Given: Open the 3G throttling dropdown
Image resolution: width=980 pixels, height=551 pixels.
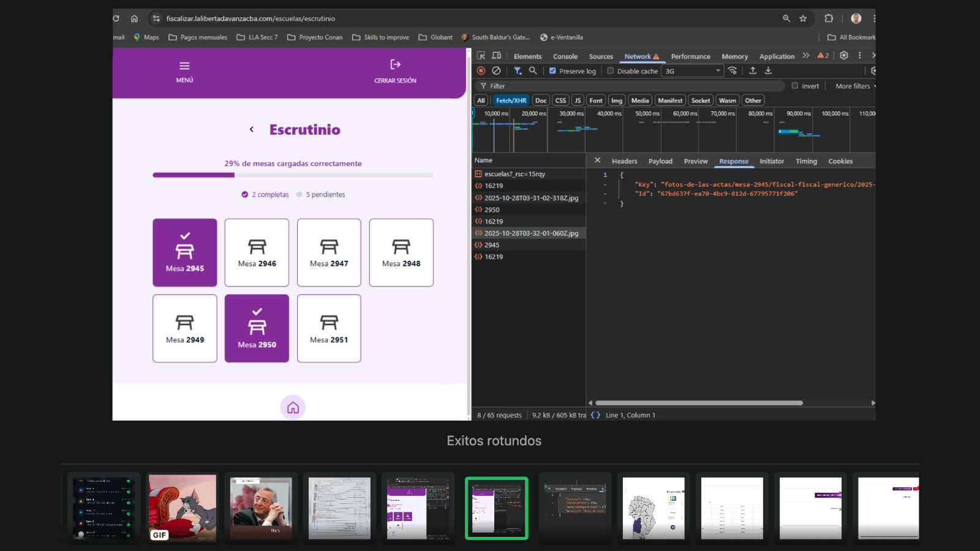Looking at the screenshot, I should [x=693, y=71].
